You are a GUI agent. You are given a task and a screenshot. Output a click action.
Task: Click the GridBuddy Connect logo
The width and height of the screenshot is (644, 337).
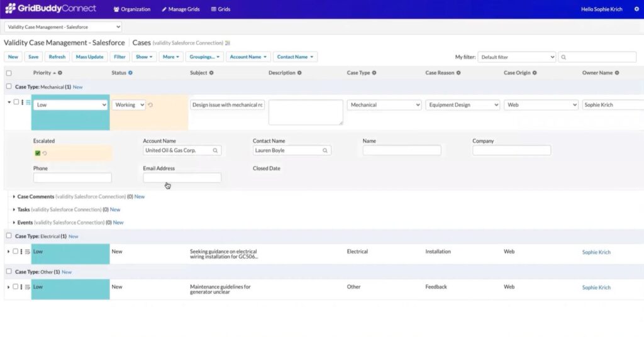50,9
